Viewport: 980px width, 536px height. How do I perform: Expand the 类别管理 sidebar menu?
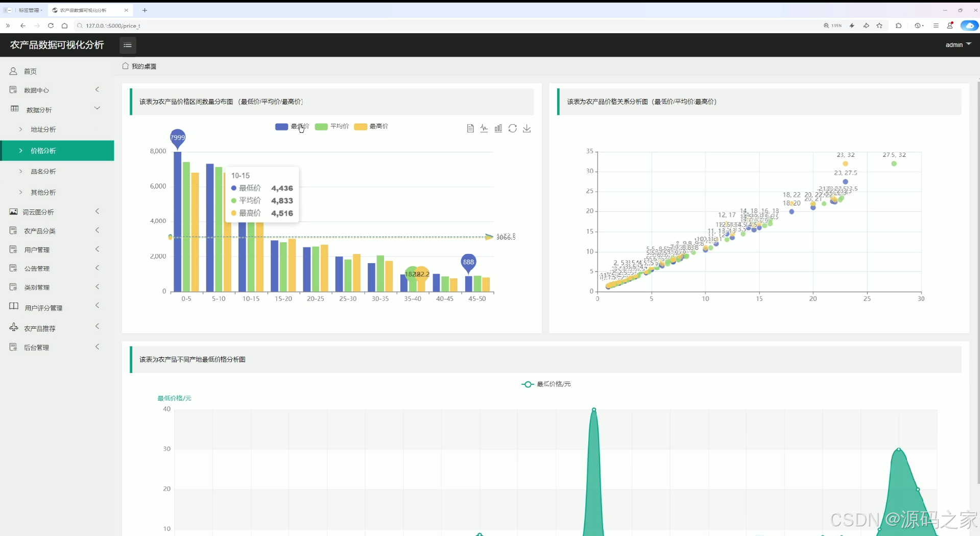click(x=57, y=287)
